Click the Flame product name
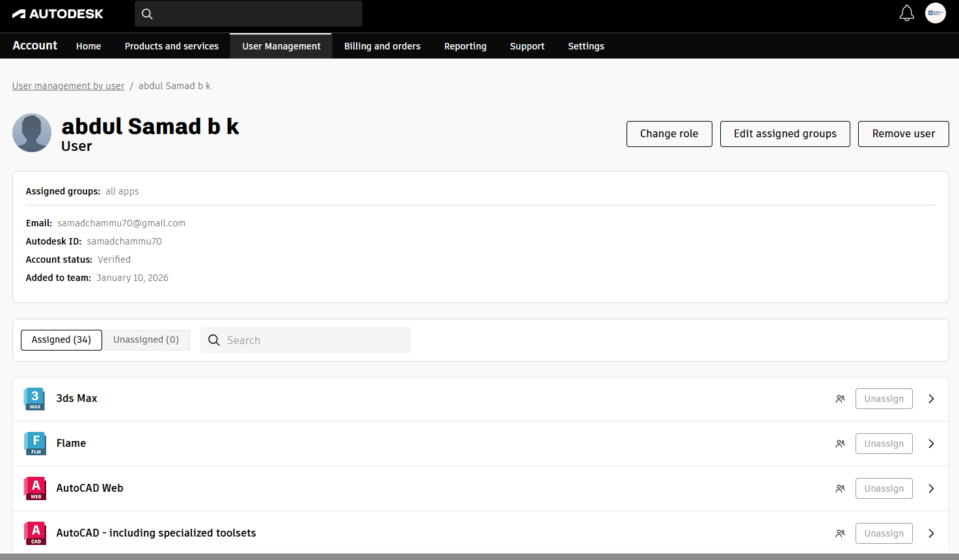 point(71,444)
